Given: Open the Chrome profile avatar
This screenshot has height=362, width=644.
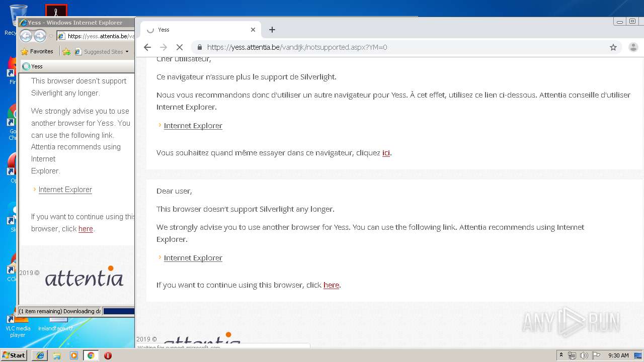Looking at the screenshot, I should [x=633, y=47].
